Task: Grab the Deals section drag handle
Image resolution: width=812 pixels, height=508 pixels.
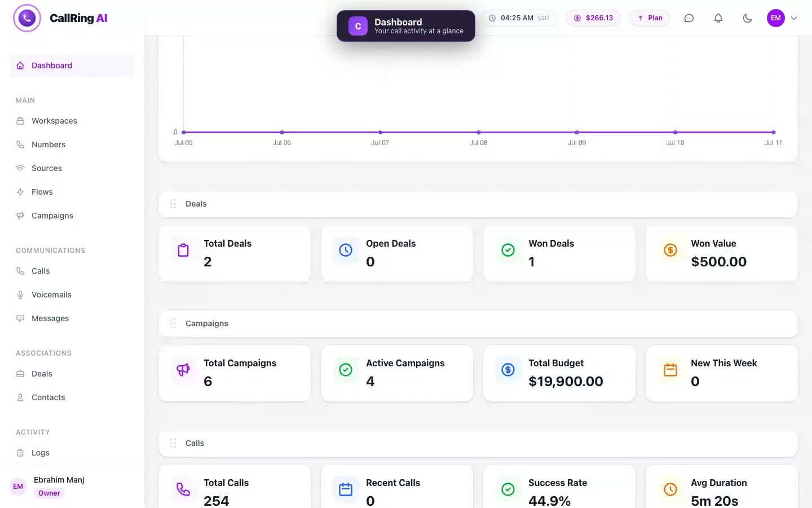Action: click(x=173, y=204)
